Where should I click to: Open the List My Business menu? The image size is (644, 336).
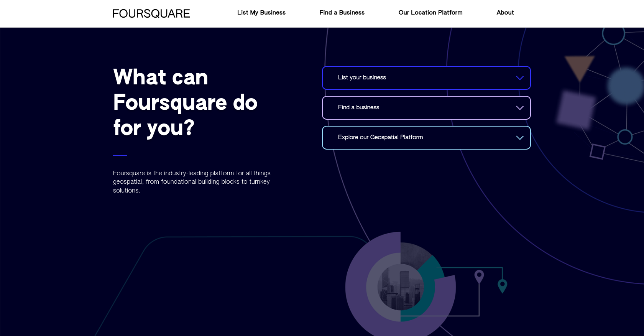pyautogui.click(x=261, y=13)
